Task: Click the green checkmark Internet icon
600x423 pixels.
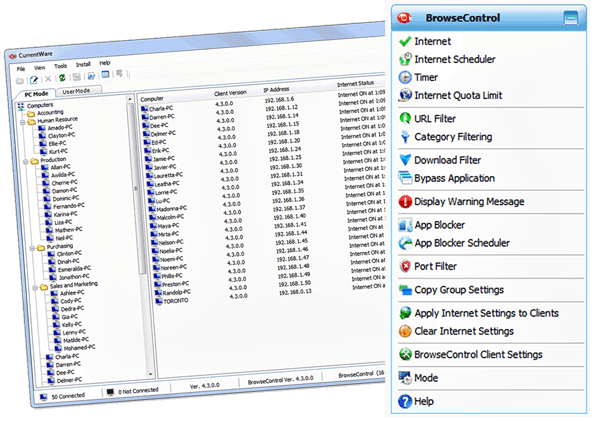Action: click(405, 41)
